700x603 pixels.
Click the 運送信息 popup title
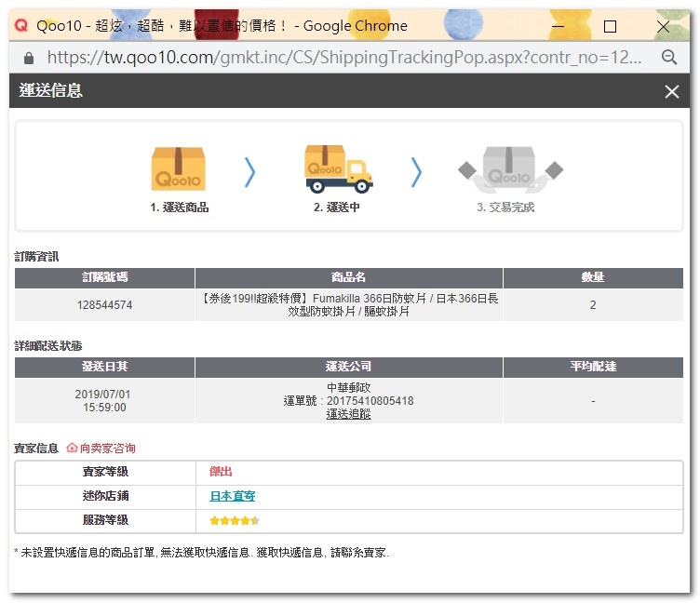[50, 90]
